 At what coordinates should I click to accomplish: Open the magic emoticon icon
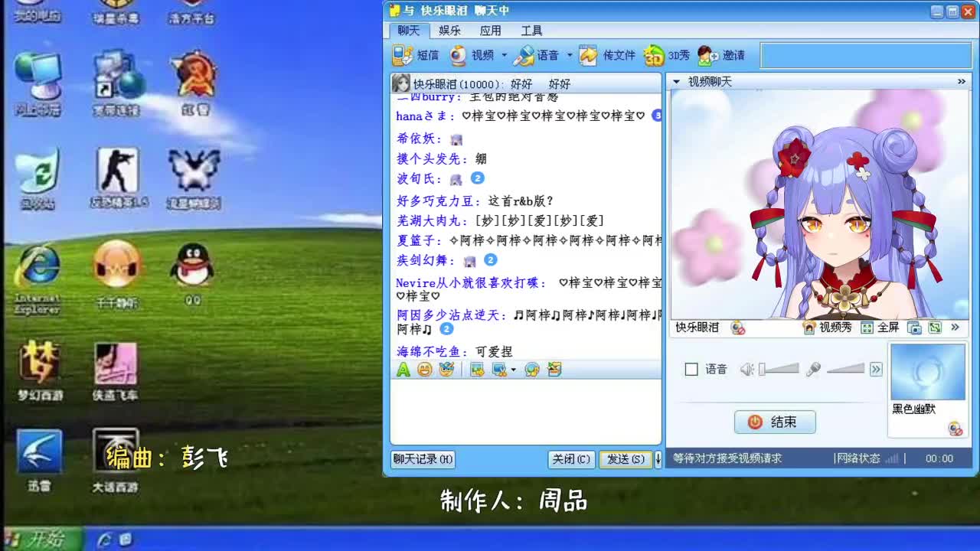pyautogui.click(x=446, y=370)
